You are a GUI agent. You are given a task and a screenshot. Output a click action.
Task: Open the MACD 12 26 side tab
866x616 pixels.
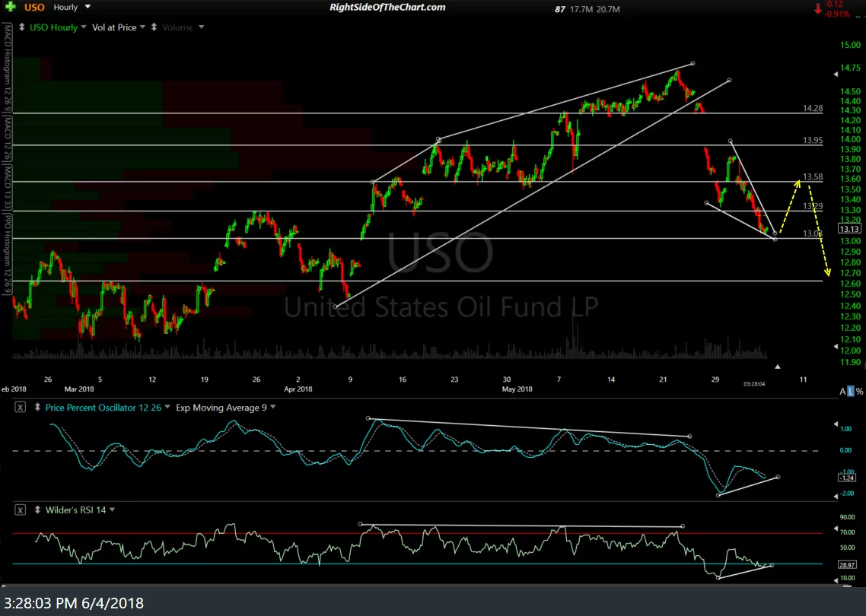point(7,138)
